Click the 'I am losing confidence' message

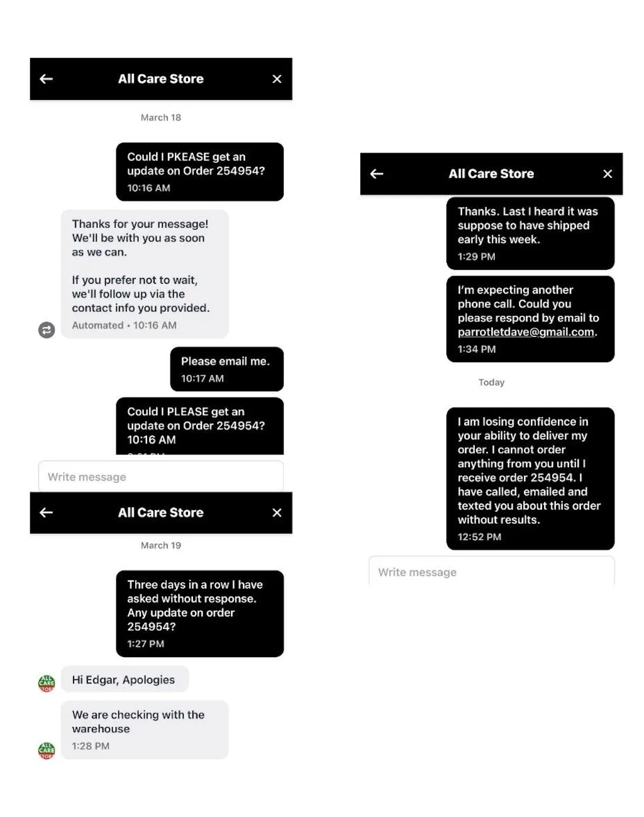[x=530, y=478]
